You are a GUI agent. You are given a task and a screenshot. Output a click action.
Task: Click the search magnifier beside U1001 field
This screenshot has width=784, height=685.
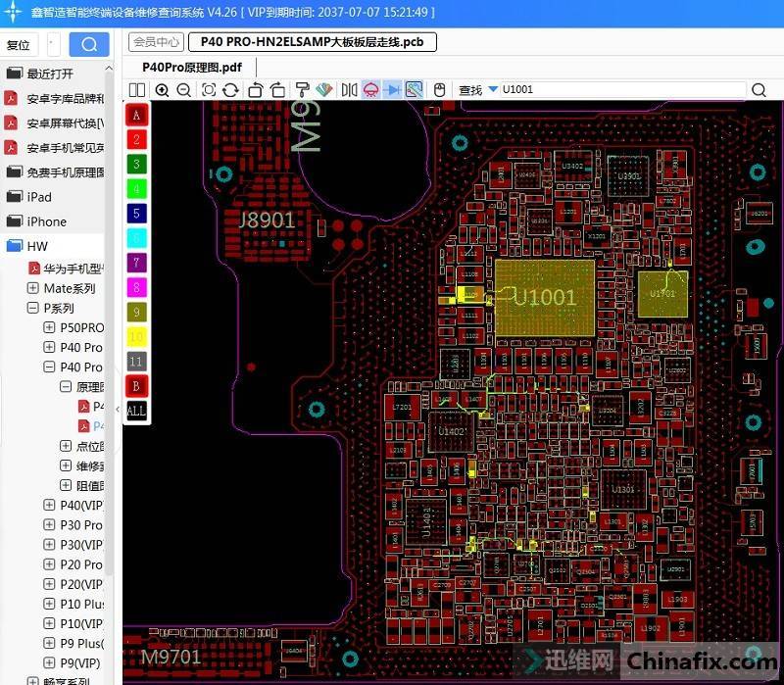pyautogui.click(x=759, y=90)
